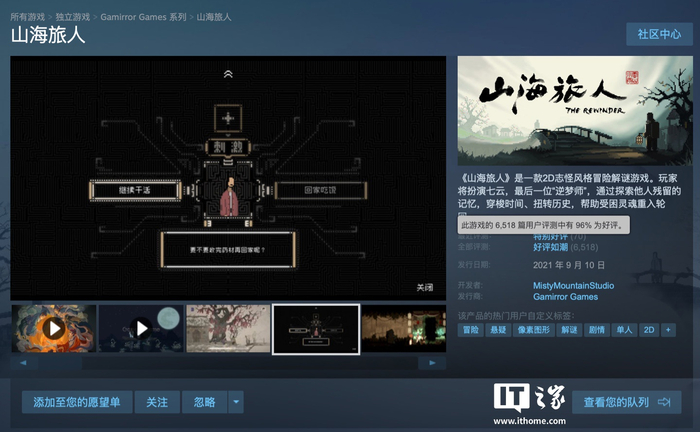Click the right arrow of the thumbnail strip
Screen dimensions: 700x432
(432, 363)
